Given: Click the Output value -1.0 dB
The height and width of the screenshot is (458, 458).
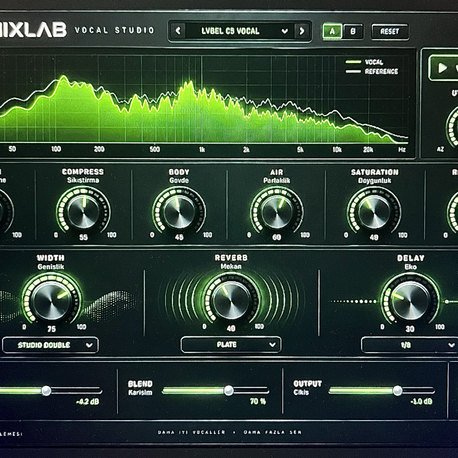Looking at the screenshot, I should tap(421, 401).
